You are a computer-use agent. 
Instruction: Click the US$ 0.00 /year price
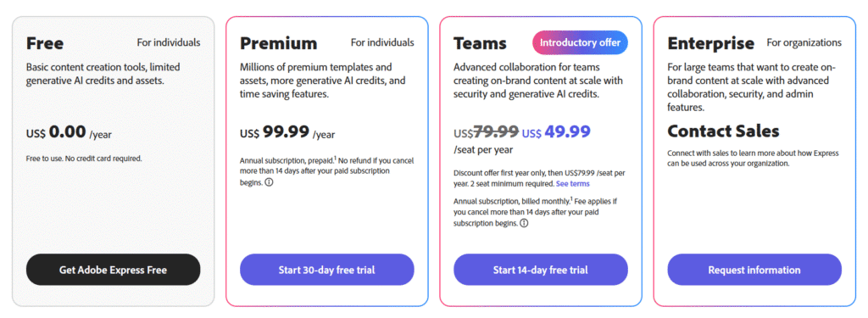(69, 131)
